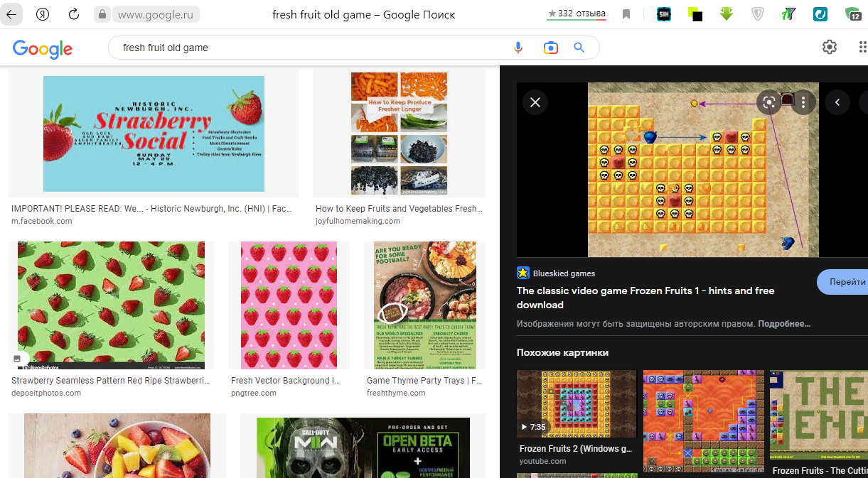Open the Yandex 'Я' home icon
The image size is (868, 478).
43,14
